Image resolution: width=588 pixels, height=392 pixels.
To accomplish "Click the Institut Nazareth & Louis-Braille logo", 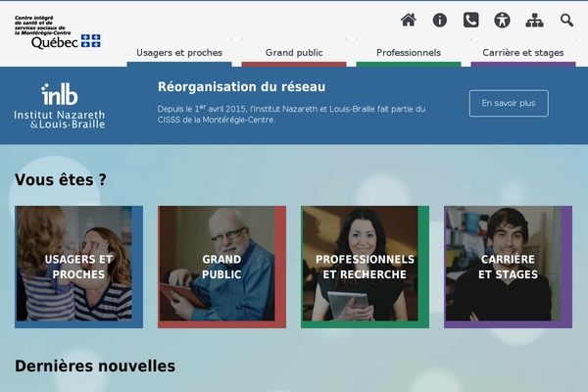I will pyautogui.click(x=60, y=106).
